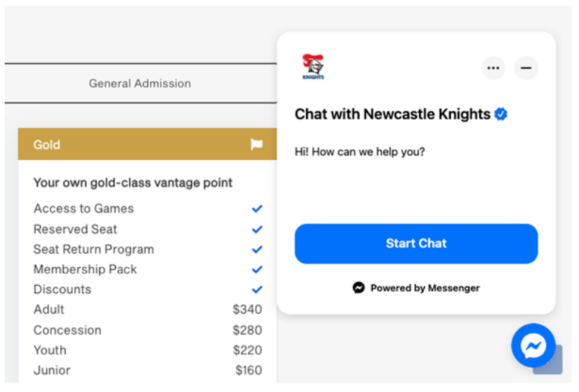Image resolution: width=579 pixels, height=392 pixels.
Task: Click the white flag icon on Gold header
Action: (256, 145)
